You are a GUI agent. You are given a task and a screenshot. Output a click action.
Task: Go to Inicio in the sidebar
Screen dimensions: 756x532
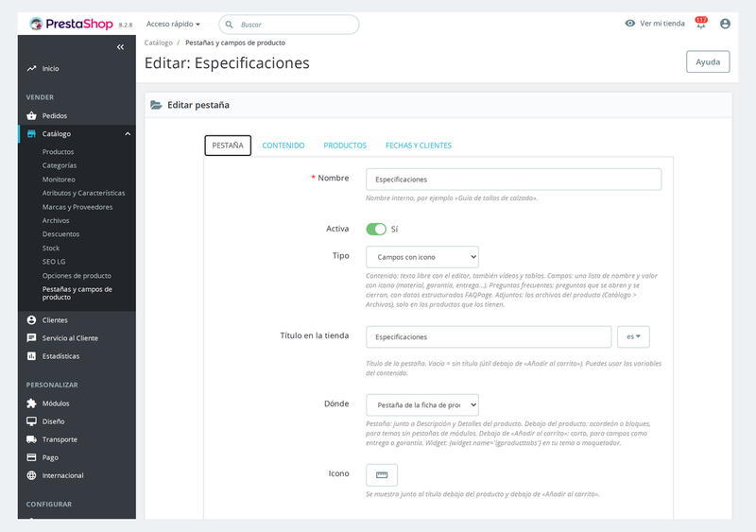pos(51,68)
